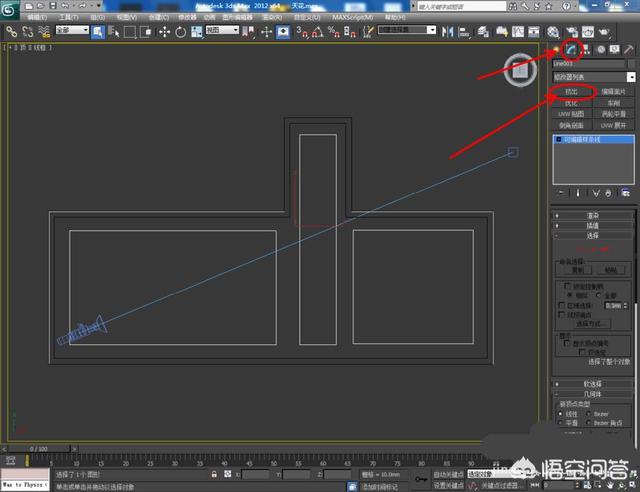Select Editable Spline in modifier stack
The width and height of the screenshot is (640, 492).
593,140
